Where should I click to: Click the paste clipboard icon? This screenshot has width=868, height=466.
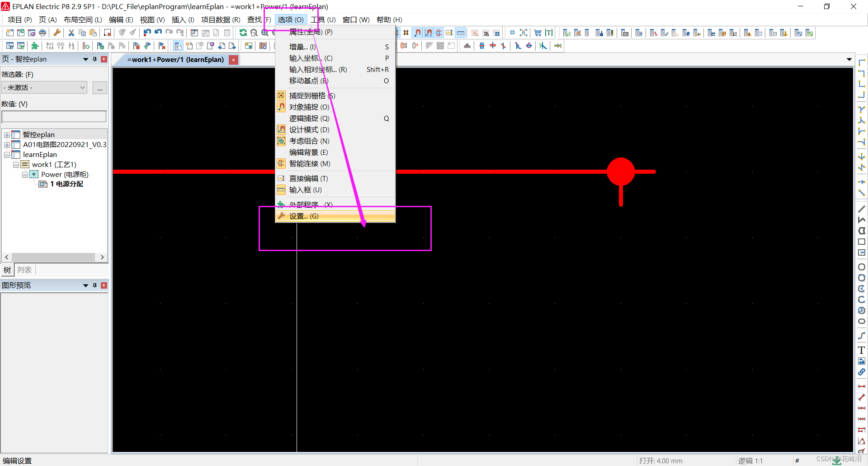click(x=93, y=33)
